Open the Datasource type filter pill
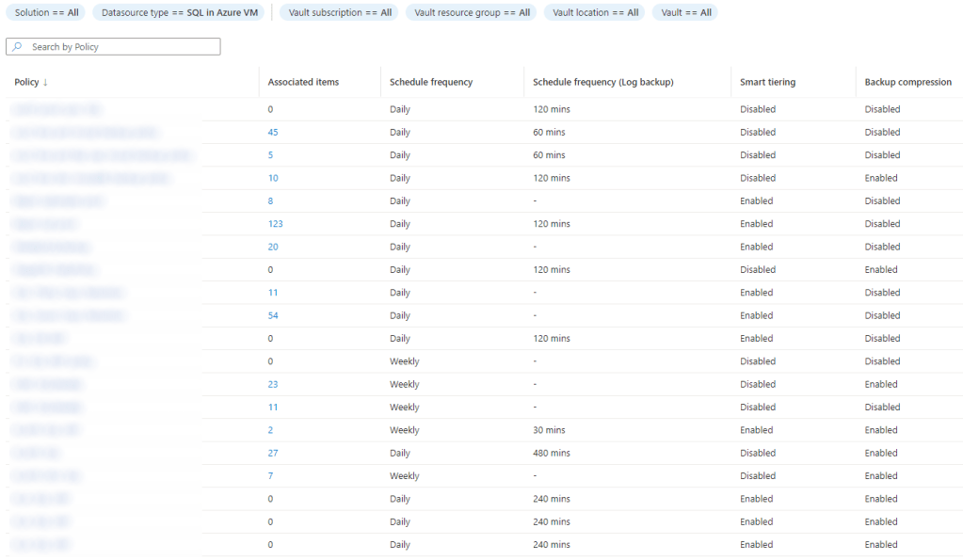Screen dimensions: 963x560 [x=179, y=13]
